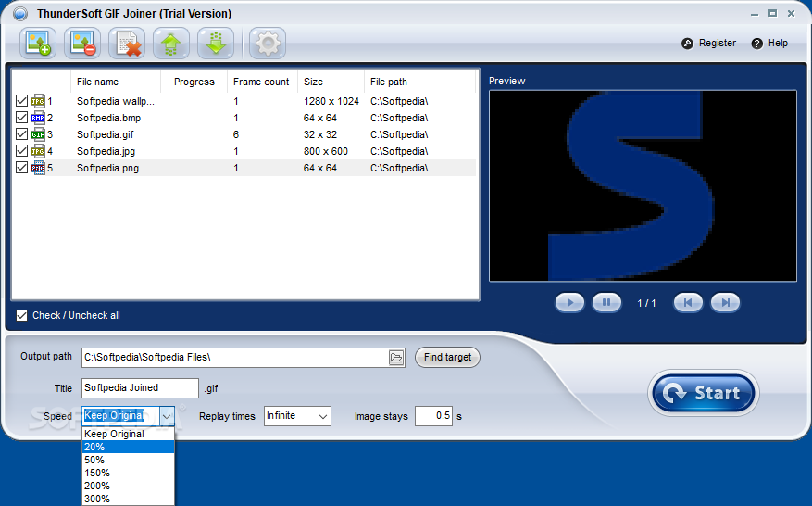Open the Help menu

pos(769,43)
